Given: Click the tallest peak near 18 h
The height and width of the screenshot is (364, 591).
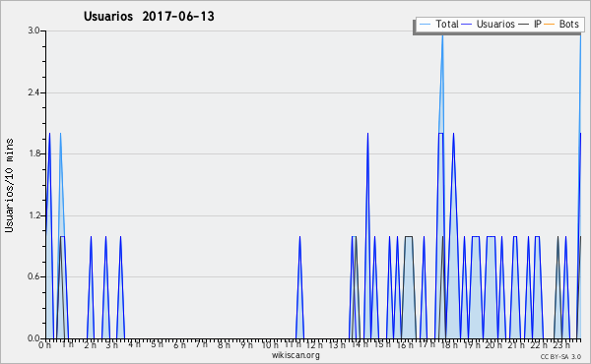Looking at the screenshot, I should [x=442, y=35].
